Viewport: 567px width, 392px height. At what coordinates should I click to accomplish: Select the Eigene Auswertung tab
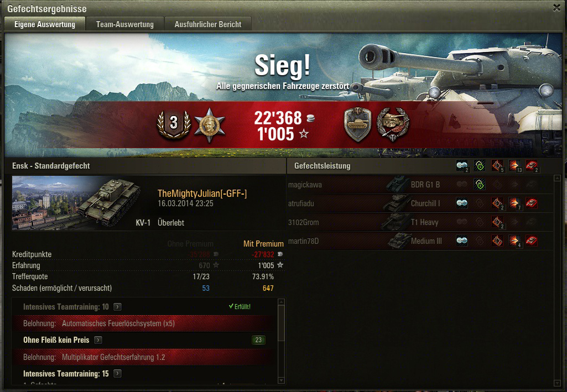(45, 24)
